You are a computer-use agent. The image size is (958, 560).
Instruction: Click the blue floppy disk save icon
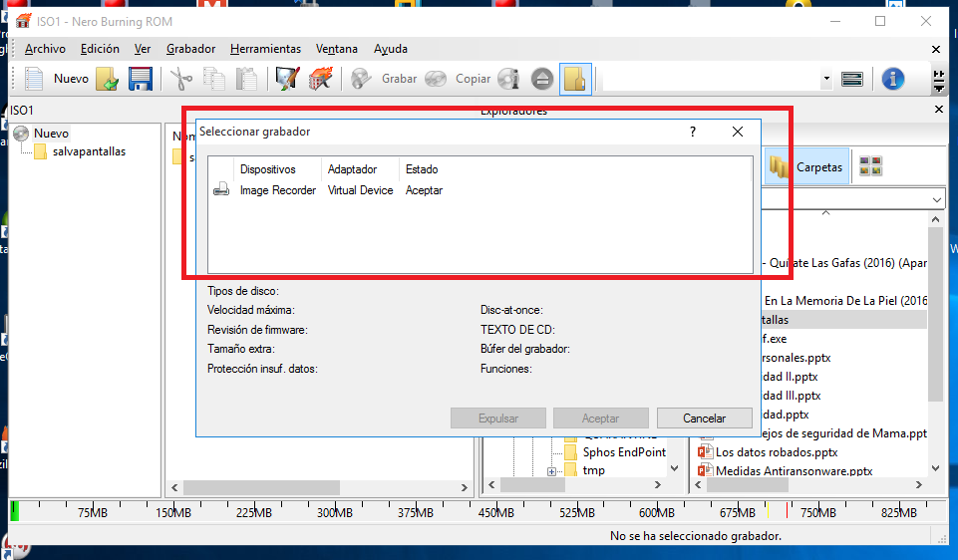[x=140, y=79]
